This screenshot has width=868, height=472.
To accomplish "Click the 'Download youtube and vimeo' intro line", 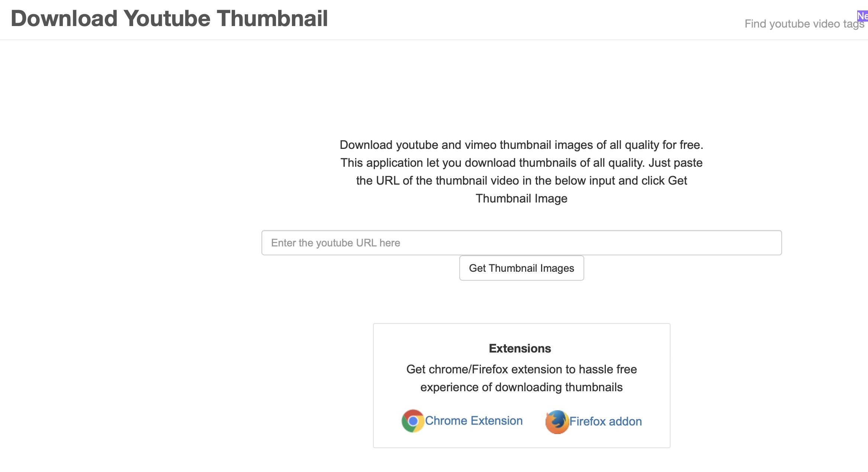I will click(x=521, y=145).
